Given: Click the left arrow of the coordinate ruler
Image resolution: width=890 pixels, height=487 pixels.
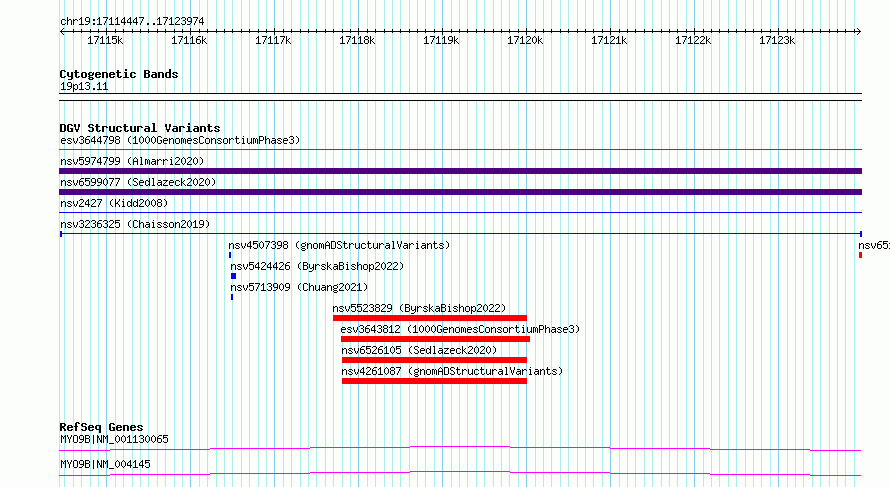Looking at the screenshot, I should 62,32.
